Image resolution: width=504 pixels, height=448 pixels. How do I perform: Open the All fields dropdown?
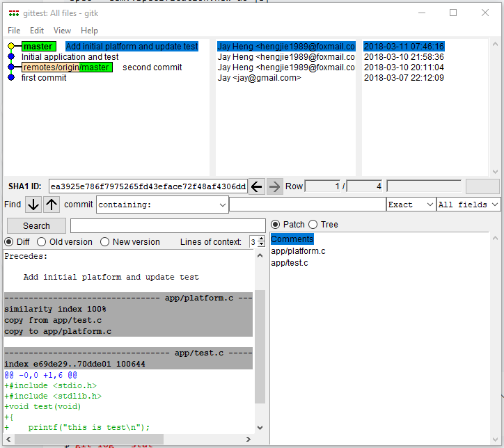(x=468, y=205)
